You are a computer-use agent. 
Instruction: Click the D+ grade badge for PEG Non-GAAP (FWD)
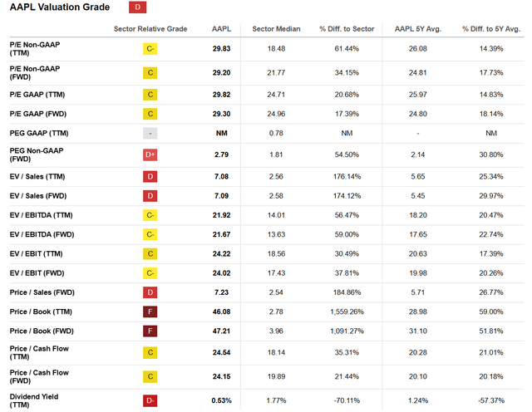coord(150,155)
